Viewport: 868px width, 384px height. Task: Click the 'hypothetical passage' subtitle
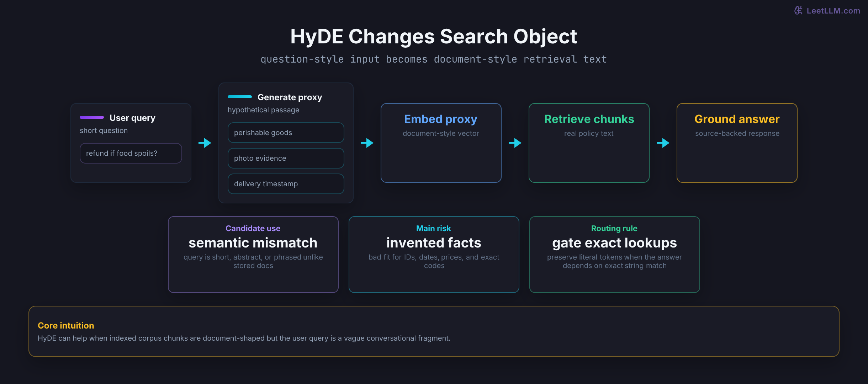coord(263,110)
